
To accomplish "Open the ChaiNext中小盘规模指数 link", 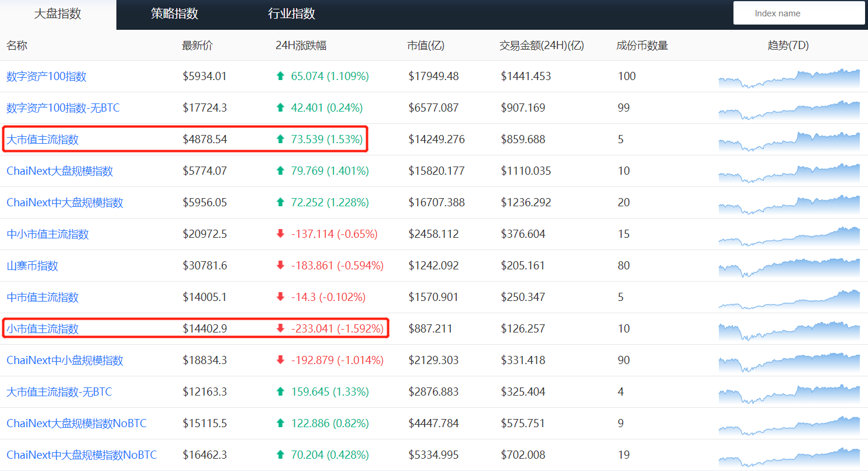I will tap(65, 361).
